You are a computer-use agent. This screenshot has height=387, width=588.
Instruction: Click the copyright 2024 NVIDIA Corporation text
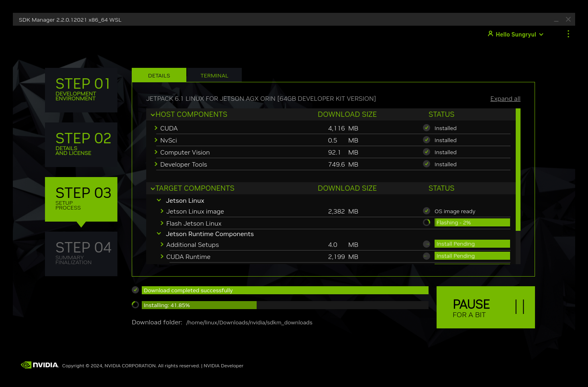[x=131, y=366]
